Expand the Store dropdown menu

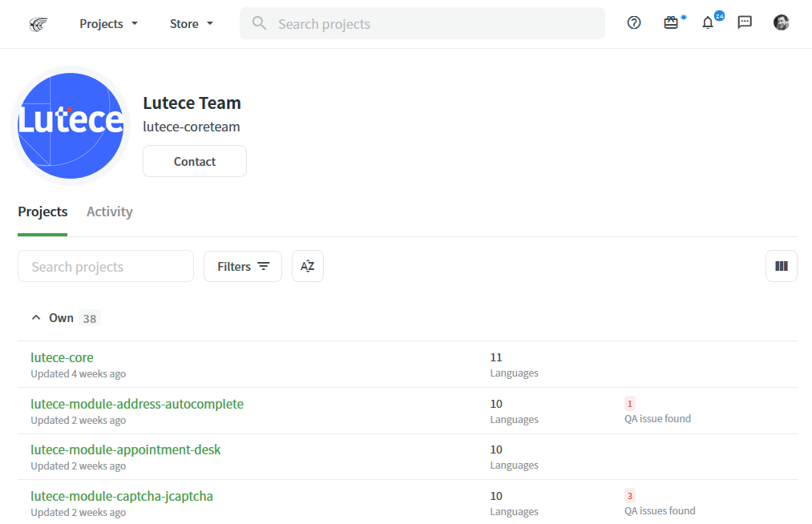[192, 24]
